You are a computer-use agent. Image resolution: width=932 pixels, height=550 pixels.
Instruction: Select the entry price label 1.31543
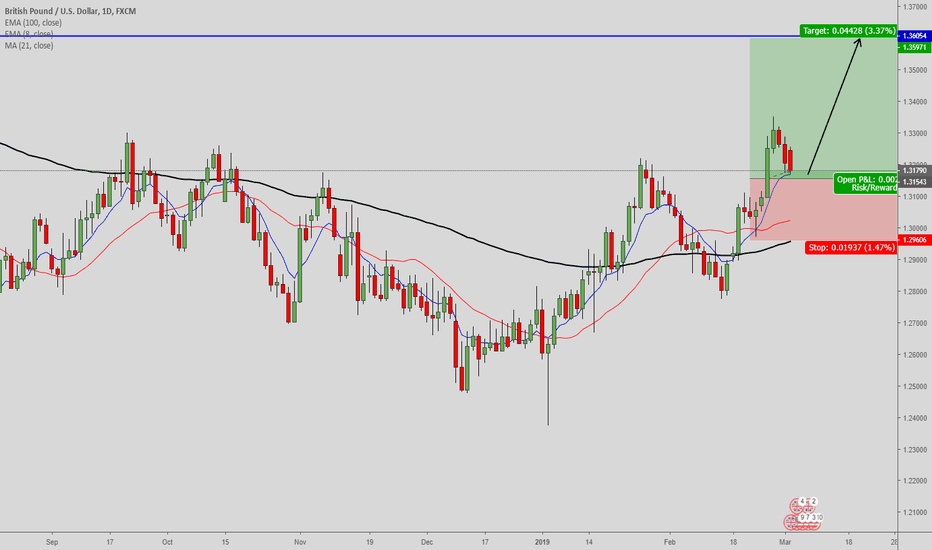click(914, 182)
